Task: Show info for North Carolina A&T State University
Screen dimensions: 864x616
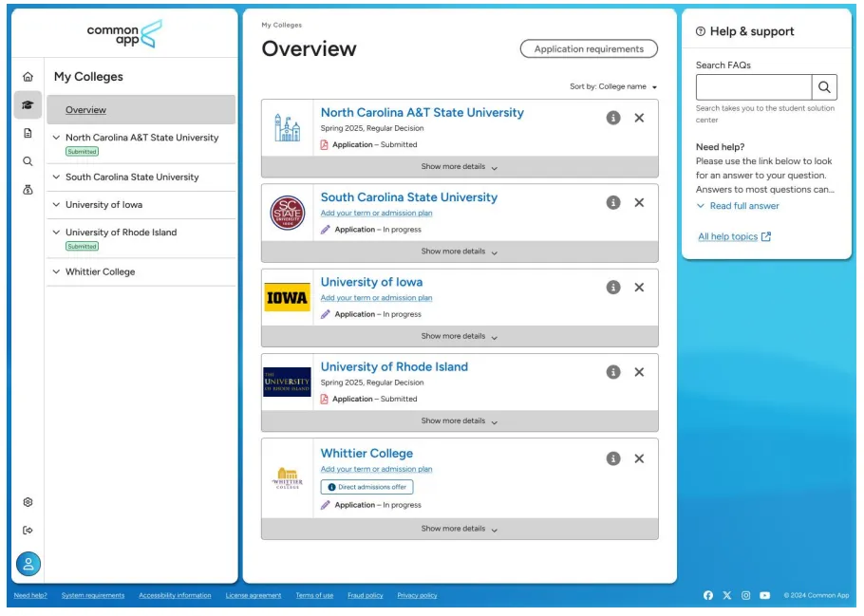Action: 613,118
